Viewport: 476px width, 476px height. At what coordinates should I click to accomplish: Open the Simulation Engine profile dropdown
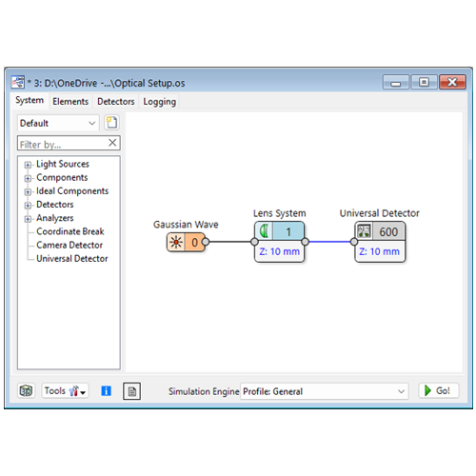click(324, 391)
